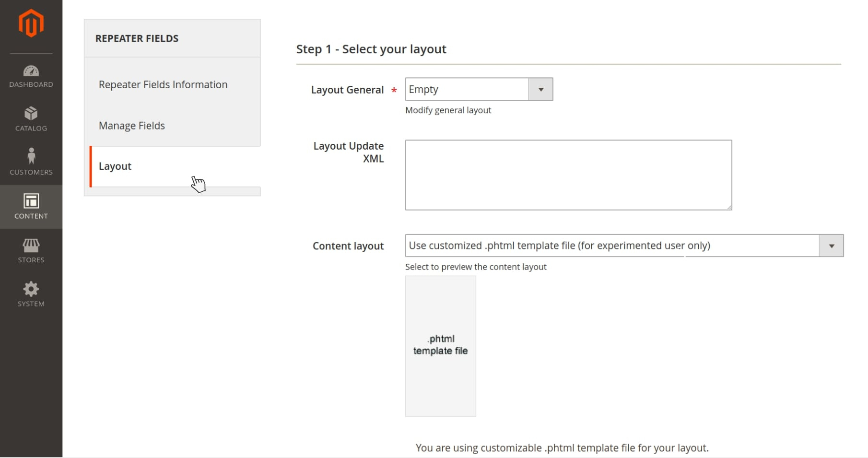The width and height of the screenshot is (868, 458).
Task: Open the Catalog box icon
Action: tap(31, 114)
